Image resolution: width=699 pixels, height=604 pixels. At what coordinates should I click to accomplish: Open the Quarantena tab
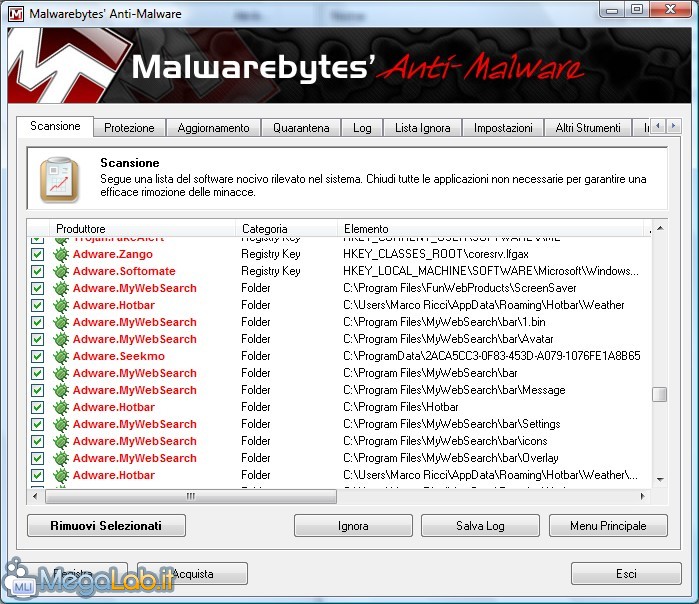301,128
